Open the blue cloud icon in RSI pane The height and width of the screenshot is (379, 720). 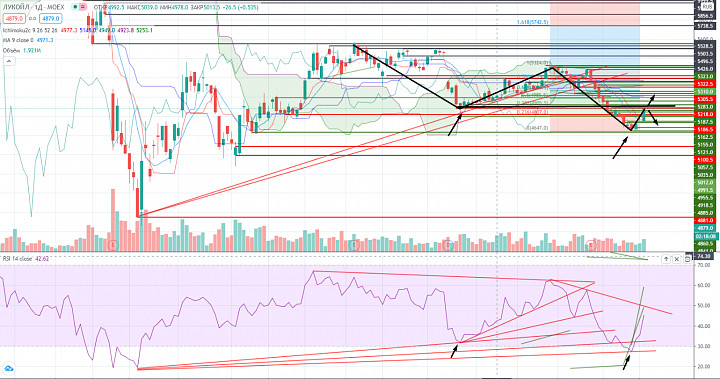coord(8,368)
